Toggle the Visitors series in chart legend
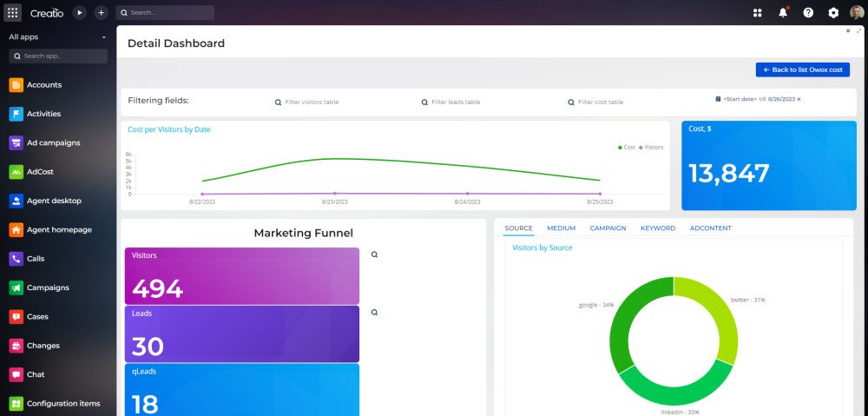This screenshot has width=868, height=416. click(651, 148)
